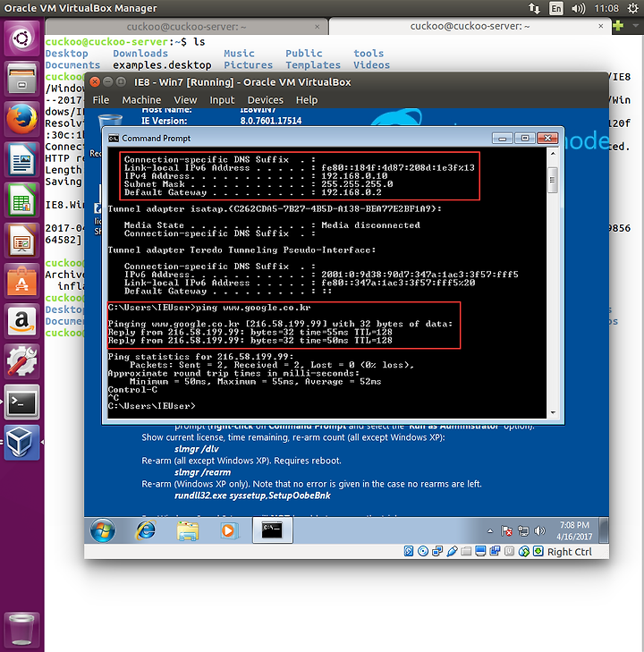The image size is (644, 652).
Task: Open System Settings from the launcher
Action: [x=21, y=361]
